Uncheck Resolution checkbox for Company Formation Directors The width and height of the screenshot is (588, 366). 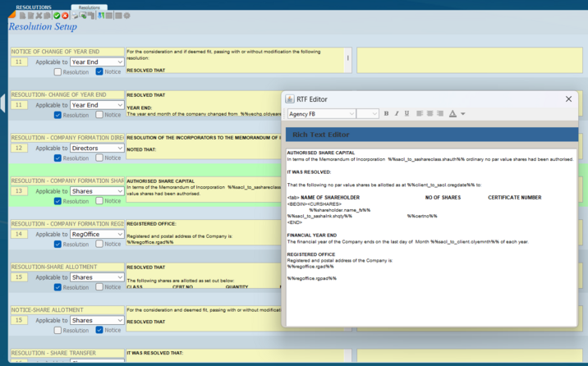pos(58,158)
